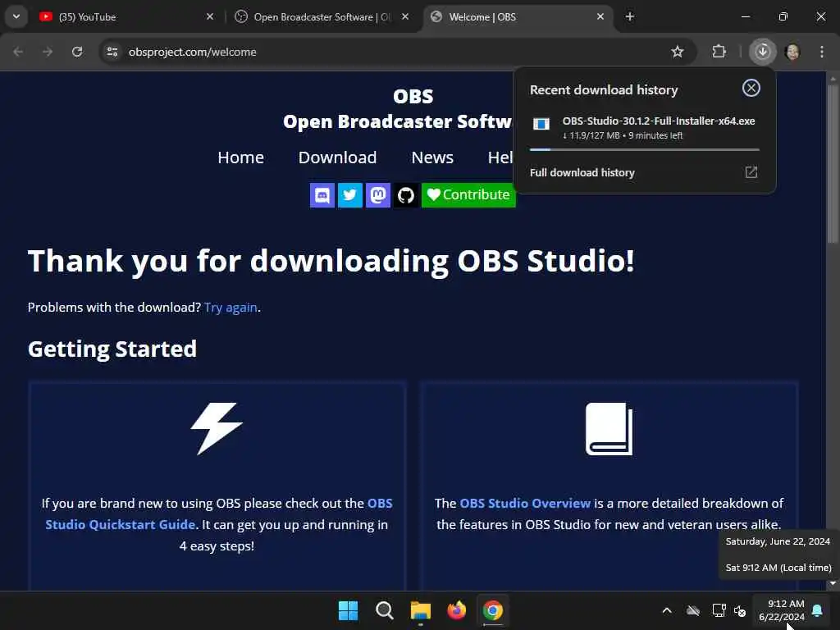
Task: Close the Open Broadcaster Software tab
Action: 405,16
